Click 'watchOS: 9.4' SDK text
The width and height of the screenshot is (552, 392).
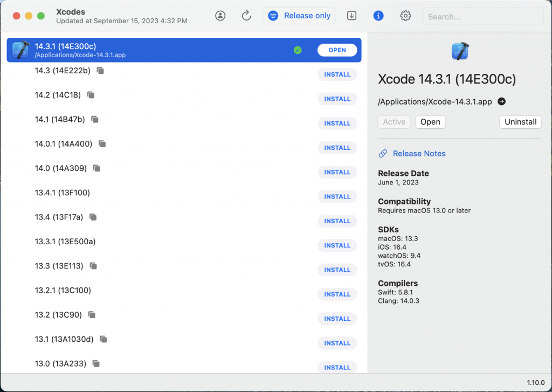coord(399,256)
